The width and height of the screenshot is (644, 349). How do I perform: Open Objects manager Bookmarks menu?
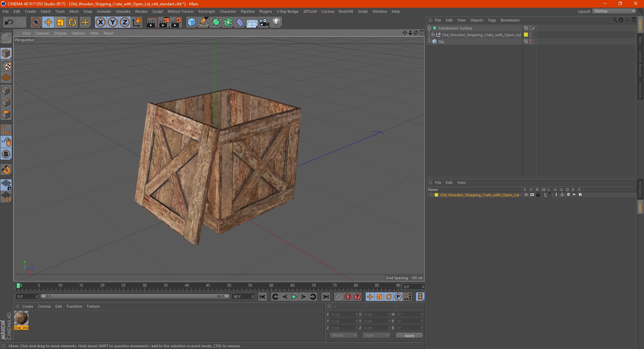[x=510, y=20]
